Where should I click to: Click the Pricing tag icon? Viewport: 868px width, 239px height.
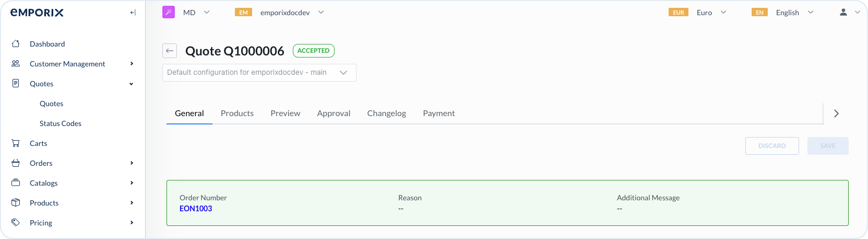click(x=16, y=223)
